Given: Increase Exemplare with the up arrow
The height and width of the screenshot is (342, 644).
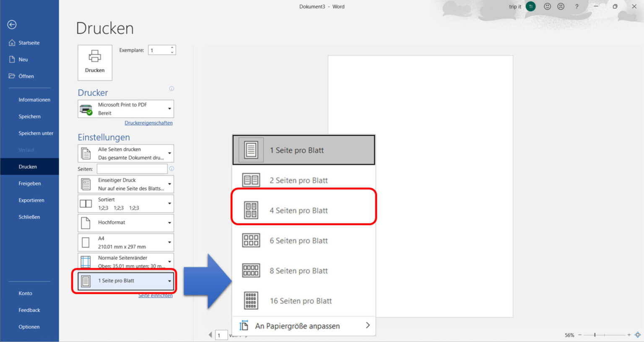Looking at the screenshot, I should [x=172, y=48].
